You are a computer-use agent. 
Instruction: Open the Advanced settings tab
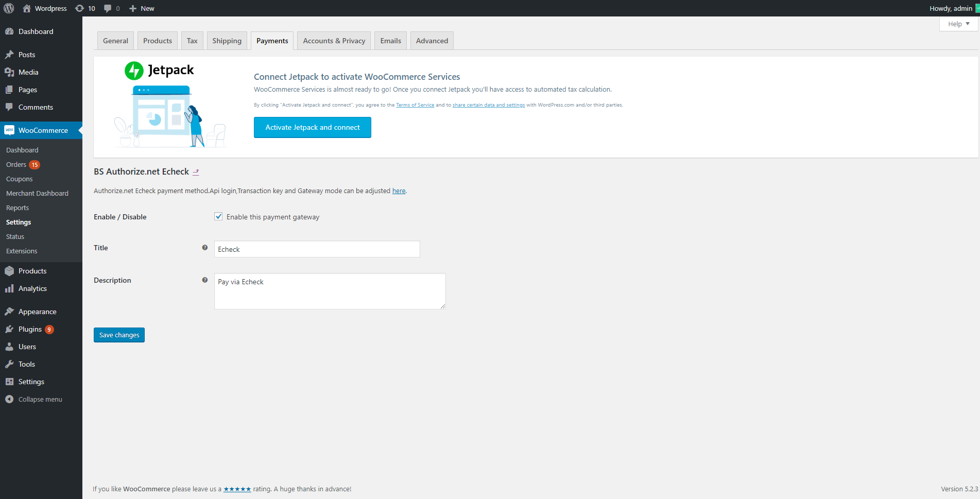pos(432,41)
